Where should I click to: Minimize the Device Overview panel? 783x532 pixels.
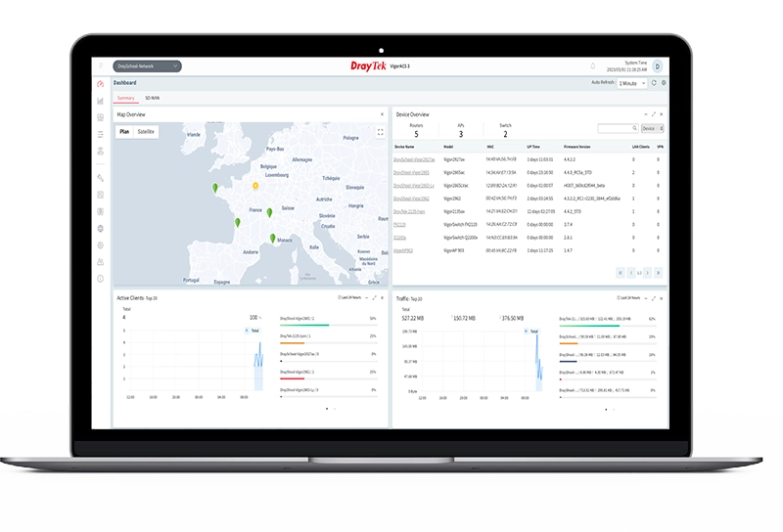pos(645,114)
